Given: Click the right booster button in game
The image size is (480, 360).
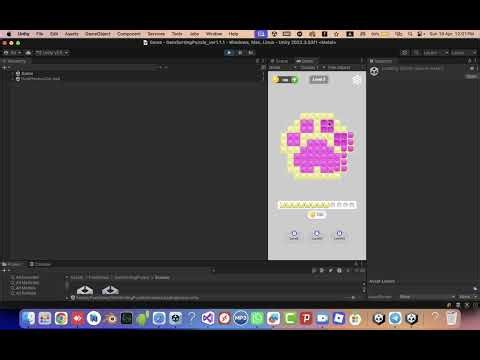Looking at the screenshot, I should (x=339, y=234).
